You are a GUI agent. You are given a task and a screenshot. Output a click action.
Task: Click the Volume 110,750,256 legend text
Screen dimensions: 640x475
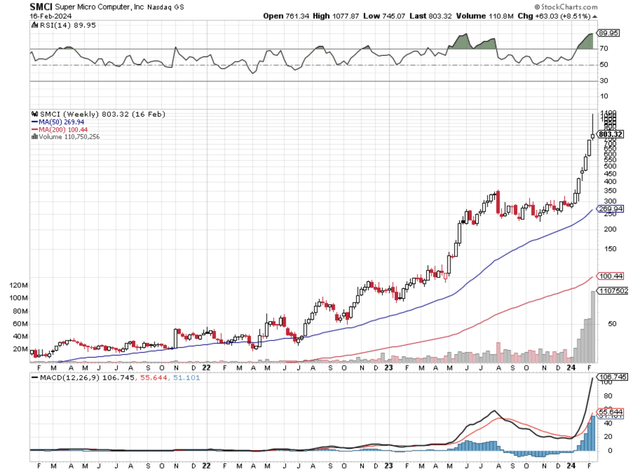click(69, 137)
